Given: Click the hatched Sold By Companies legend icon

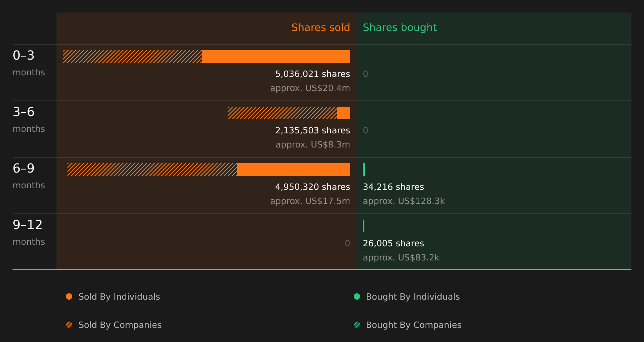Looking at the screenshot, I should 69,325.
